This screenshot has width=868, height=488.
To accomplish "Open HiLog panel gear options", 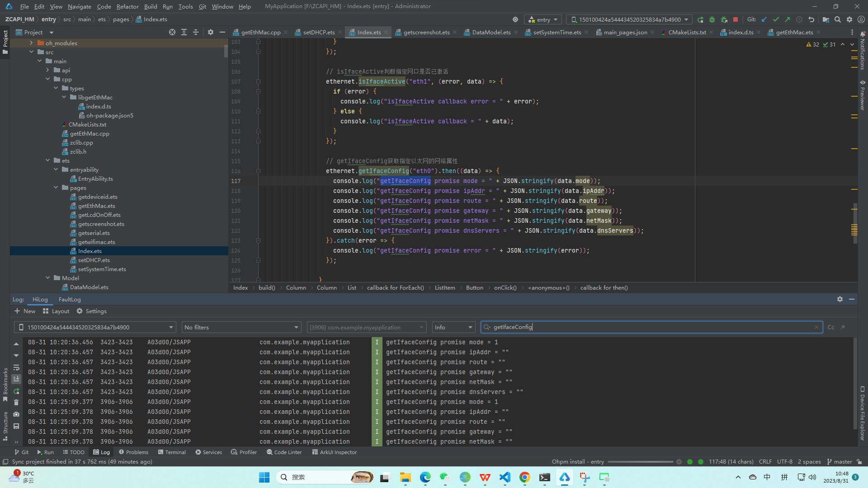I will (840, 299).
